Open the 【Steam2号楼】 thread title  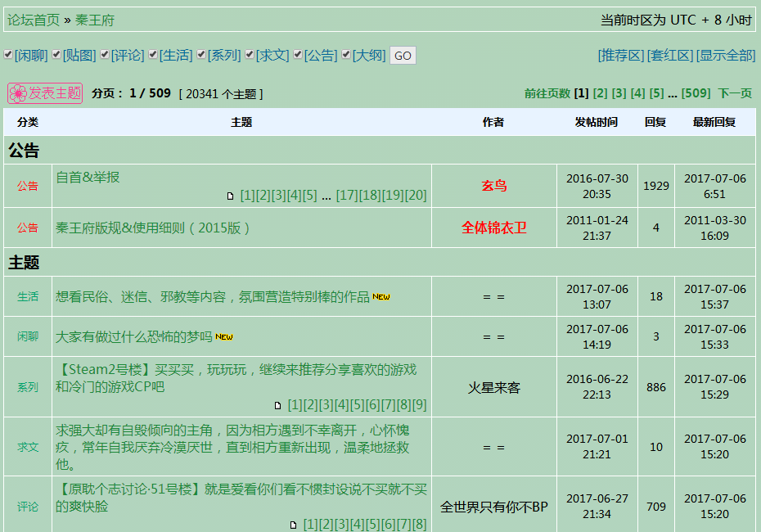click(x=236, y=378)
